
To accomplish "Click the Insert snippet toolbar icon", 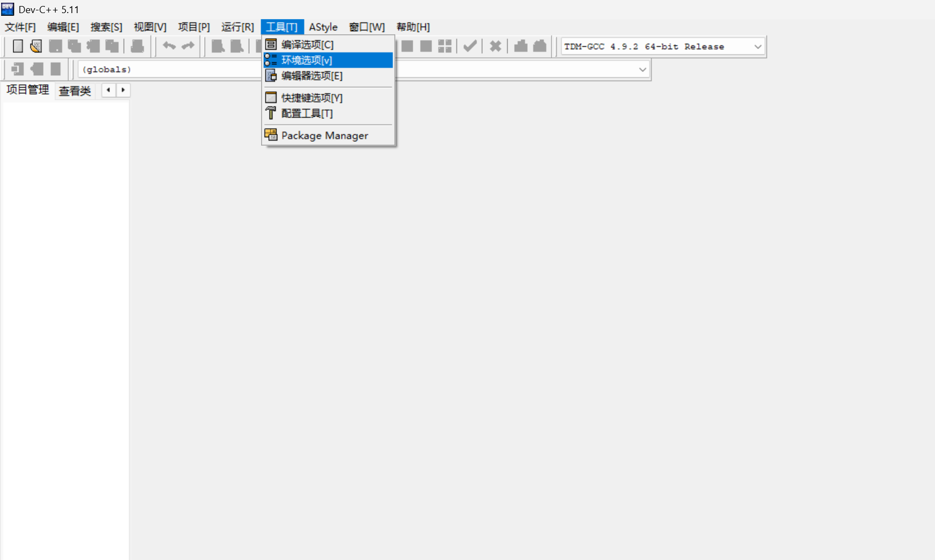I will 18,69.
